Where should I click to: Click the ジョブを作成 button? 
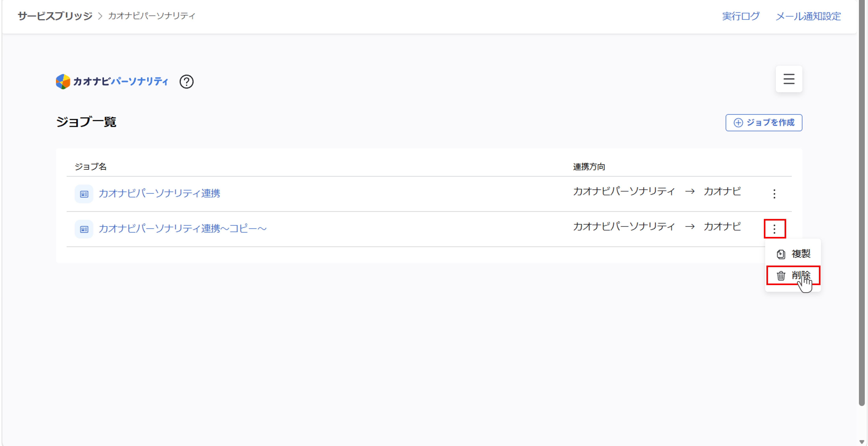click(763, 123)
